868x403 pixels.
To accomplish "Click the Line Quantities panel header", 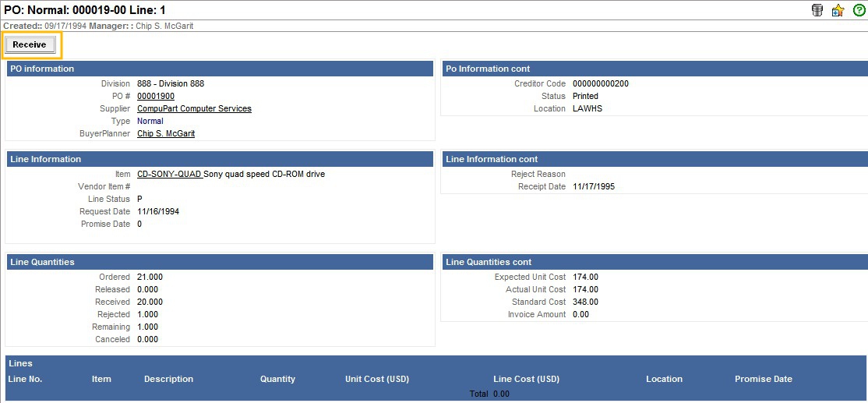I will pos(220,262).
